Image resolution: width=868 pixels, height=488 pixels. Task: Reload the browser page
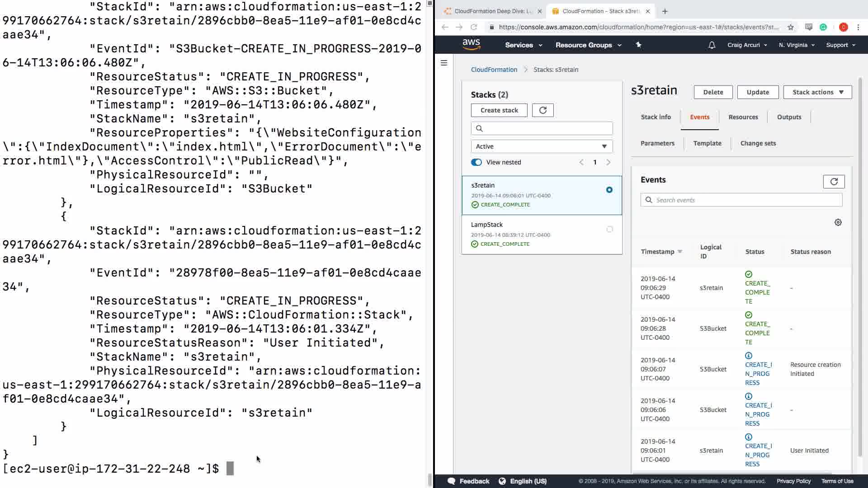click(473, 27)
